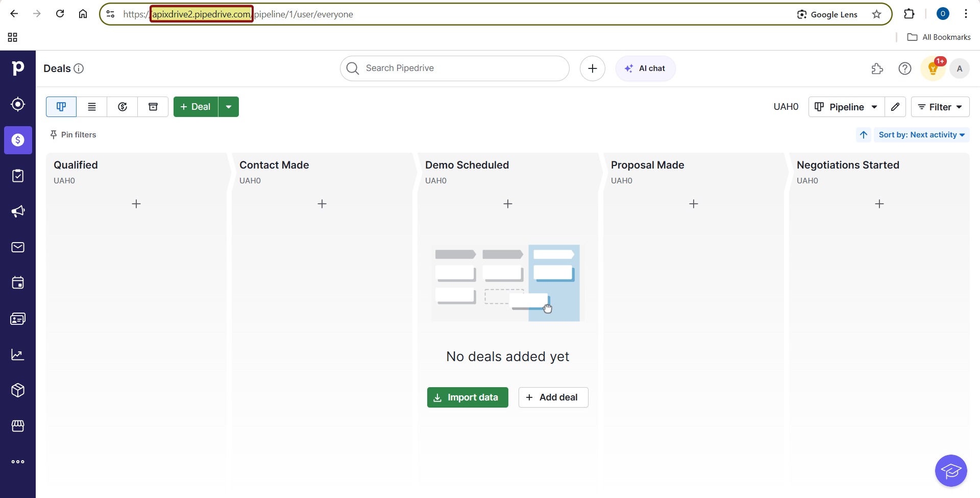Click Import data button
This screenshot has height=498, width=980.
click(468, 397)
